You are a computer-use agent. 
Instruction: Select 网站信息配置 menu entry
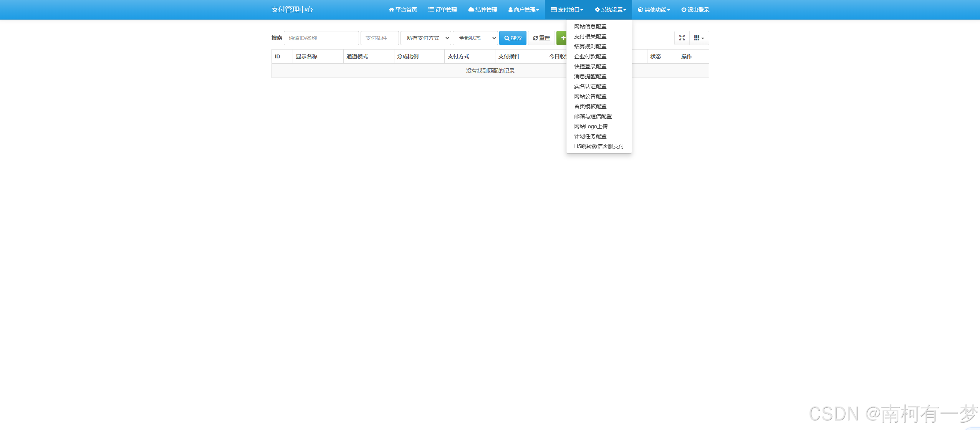click(x=590, y=26)
